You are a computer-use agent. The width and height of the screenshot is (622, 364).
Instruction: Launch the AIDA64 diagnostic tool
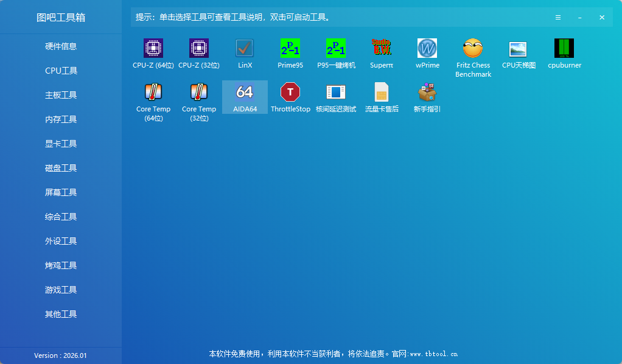click(x=245, y=97)
